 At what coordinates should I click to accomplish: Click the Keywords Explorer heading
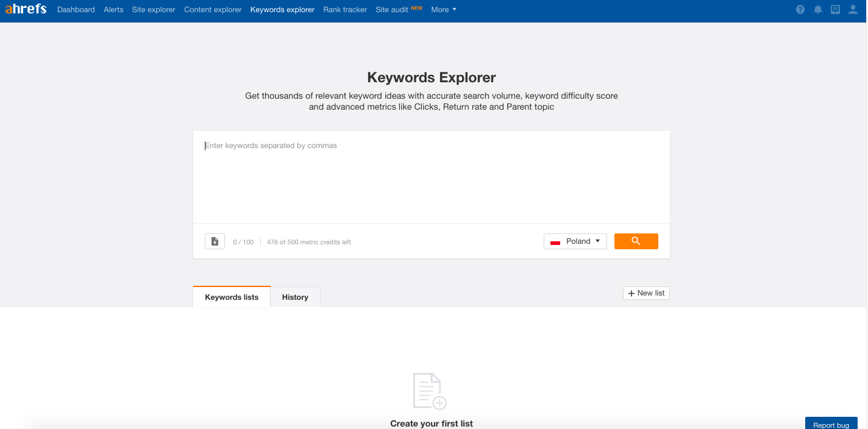pos(432,77)
